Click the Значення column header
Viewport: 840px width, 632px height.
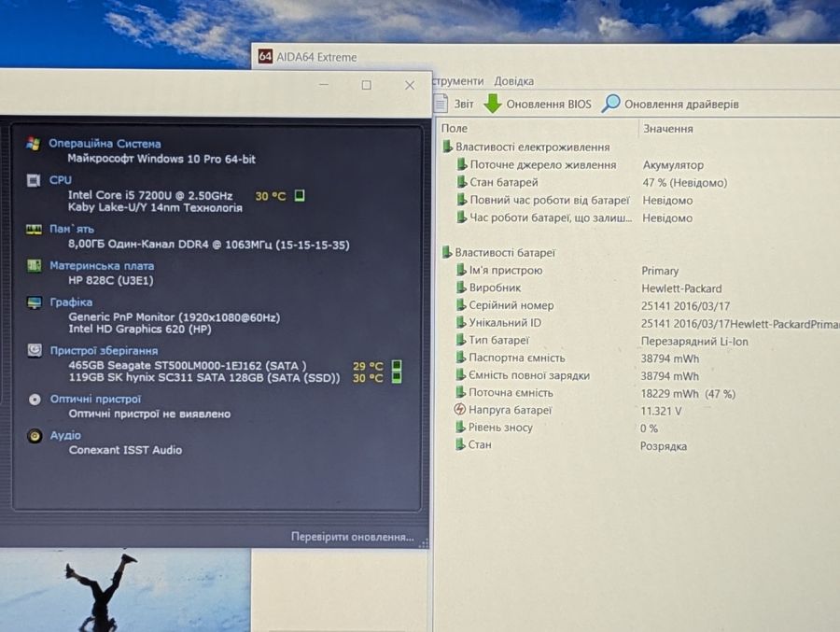[x=668, y=129]
